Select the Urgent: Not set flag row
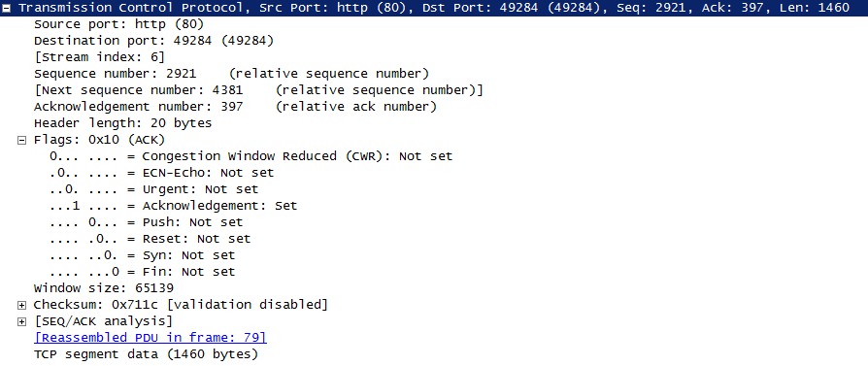The height and width of the screenshot is (366, 868). [154, 189]
